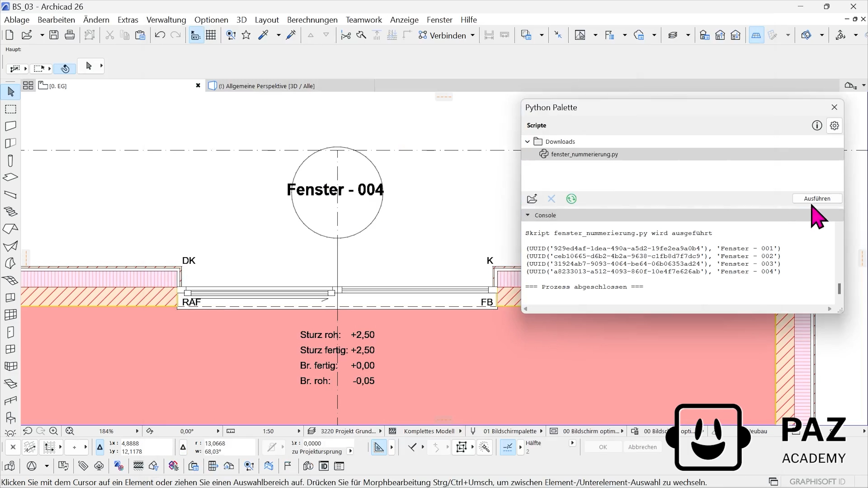Click the zoom in magnifier icon
This screenshot has height=488, width=868.
[x=54, y=431]
